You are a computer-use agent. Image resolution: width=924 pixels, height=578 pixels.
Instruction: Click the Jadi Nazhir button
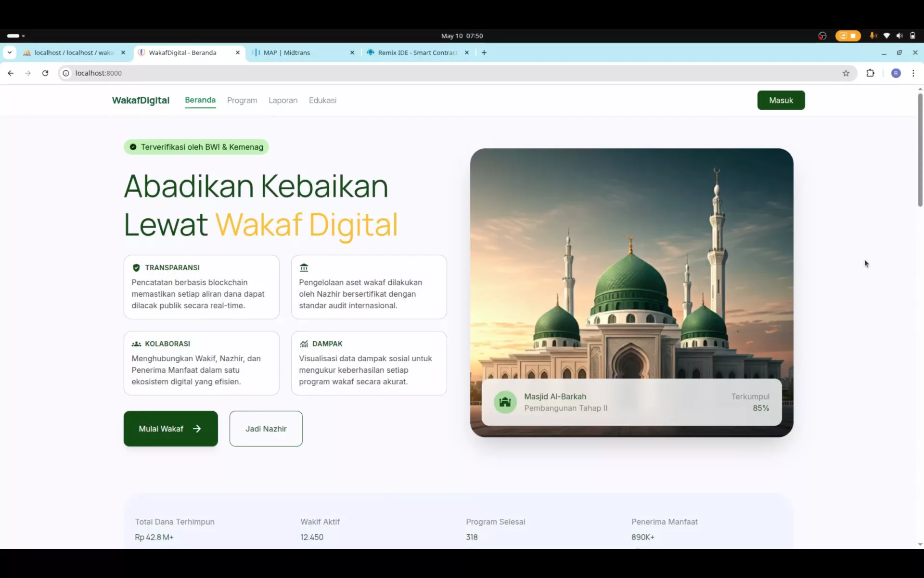266,429
